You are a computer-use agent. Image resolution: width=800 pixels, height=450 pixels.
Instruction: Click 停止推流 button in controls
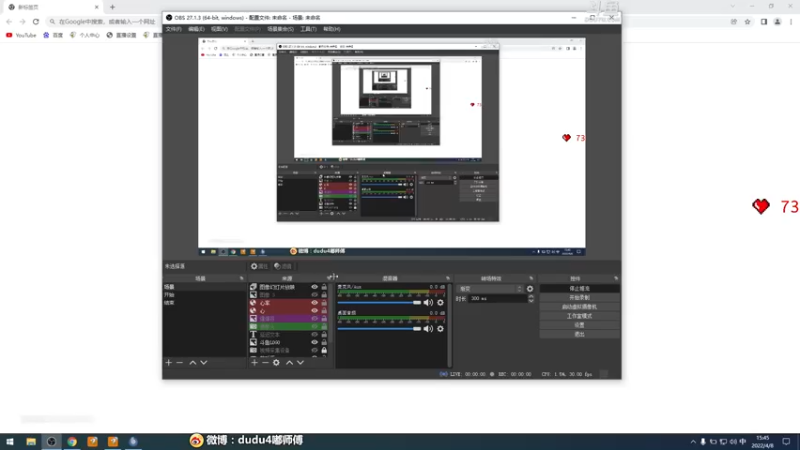(580, 288)
